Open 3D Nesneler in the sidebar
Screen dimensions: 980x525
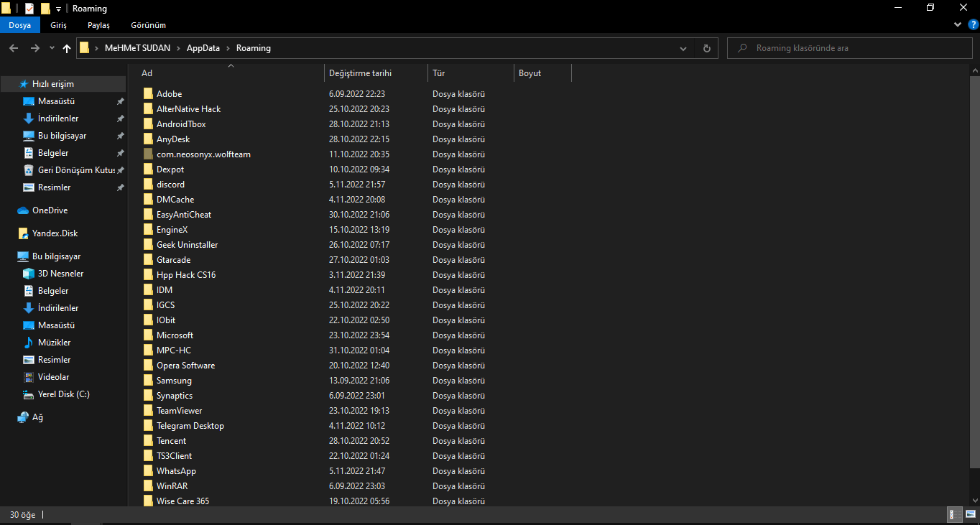pos(60,274)
